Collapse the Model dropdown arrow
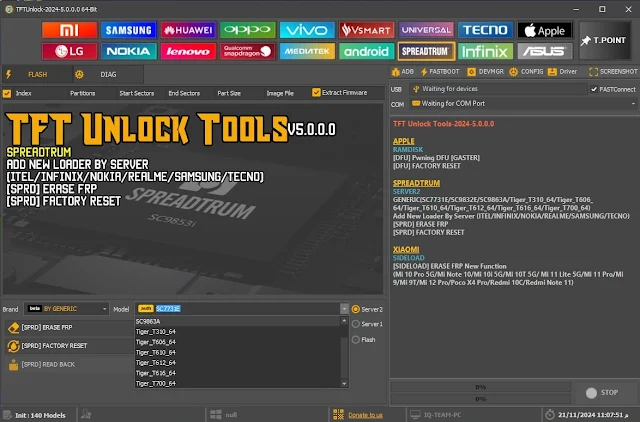 344,309
